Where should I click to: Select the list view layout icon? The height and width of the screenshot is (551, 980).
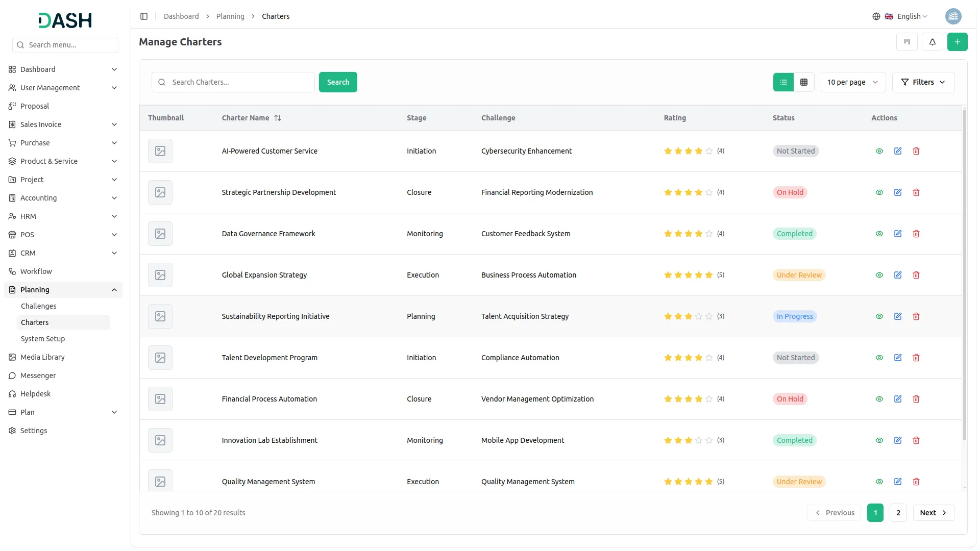pos(783,82)
